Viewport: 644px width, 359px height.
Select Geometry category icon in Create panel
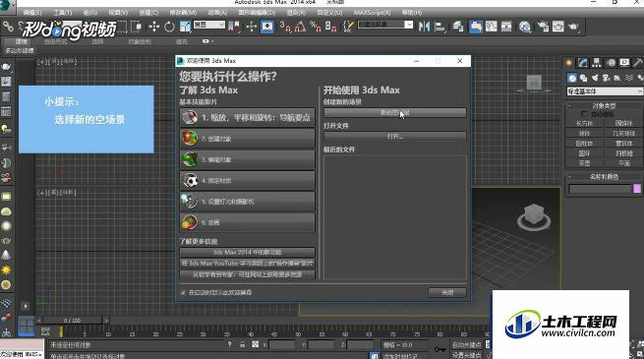[x=572, y=78]
